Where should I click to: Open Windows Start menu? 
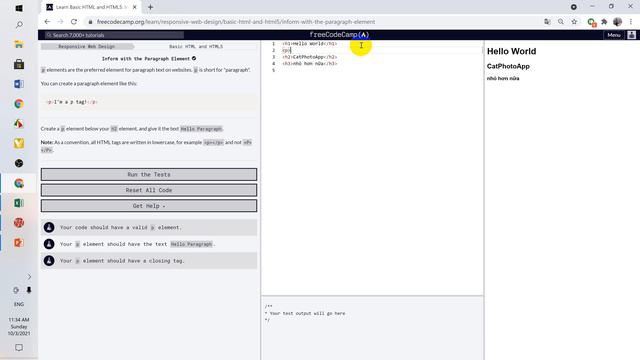point(19,8)
